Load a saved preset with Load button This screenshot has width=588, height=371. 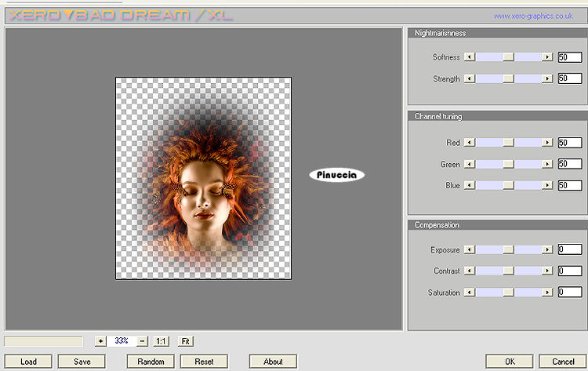pos(28,362)
